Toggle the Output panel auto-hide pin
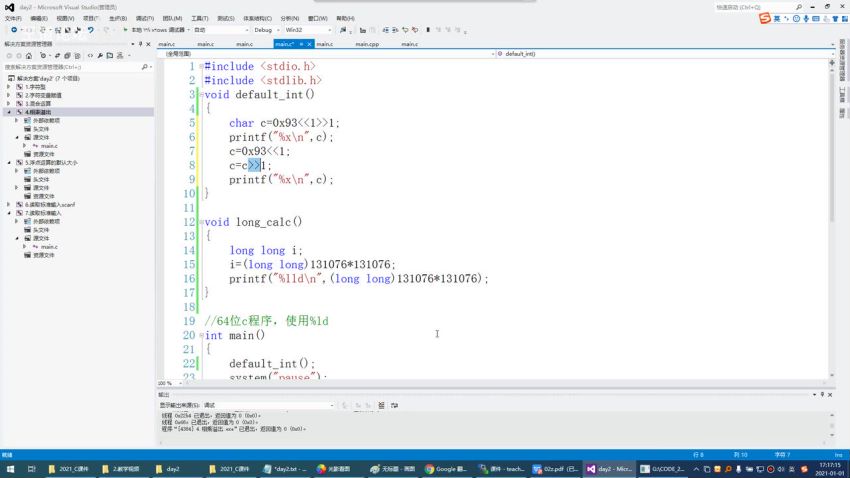This screenshot has width=850, height=478. tap(823, 395)
